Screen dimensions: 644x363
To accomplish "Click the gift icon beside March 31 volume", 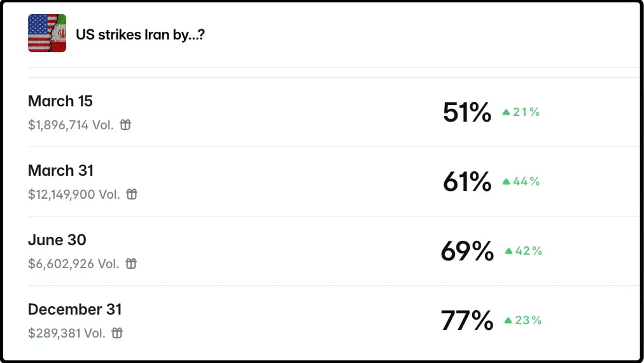I will [132, 194].
